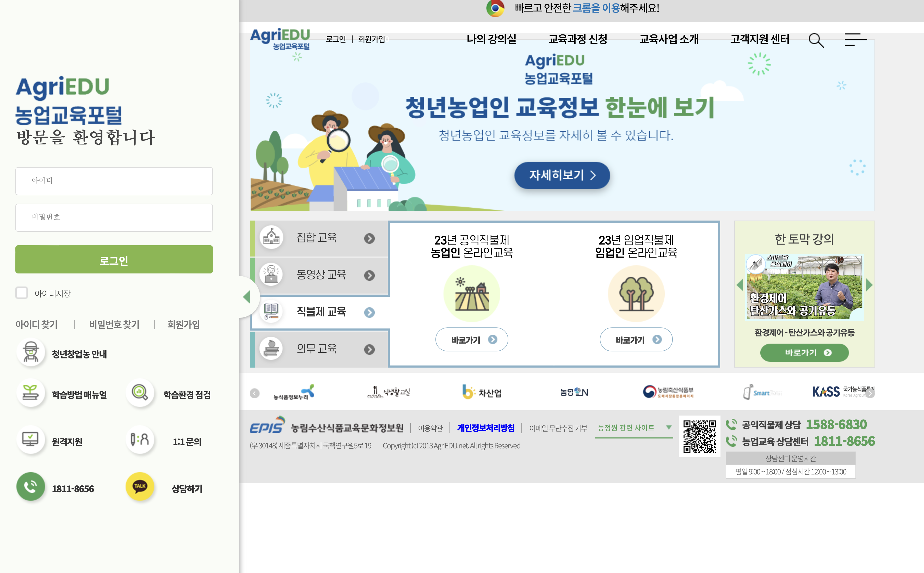Open 원격지원 monitor icon
Screen dimensions: 924x573
31,440
